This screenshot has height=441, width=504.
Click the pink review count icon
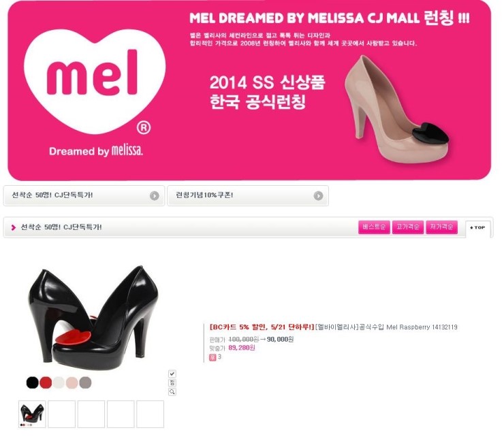coord(212,357)
